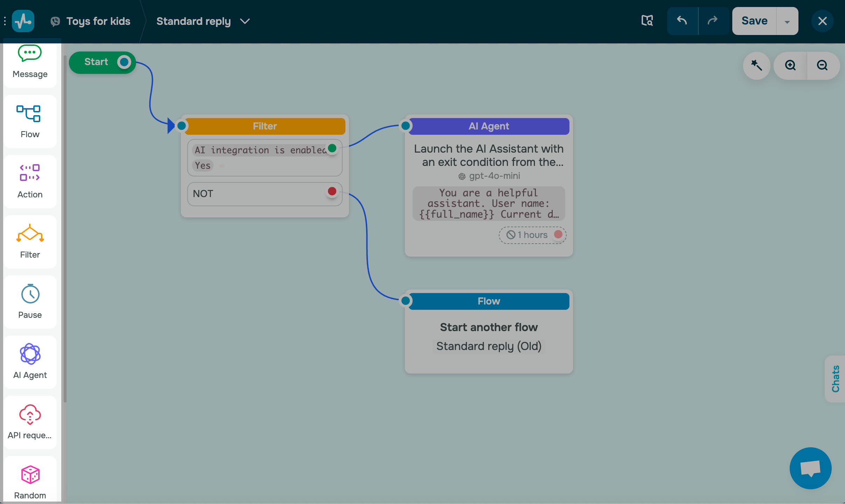Go back to Toys for kids
This screenshot has width=845, height=504.
pos(98,21)
